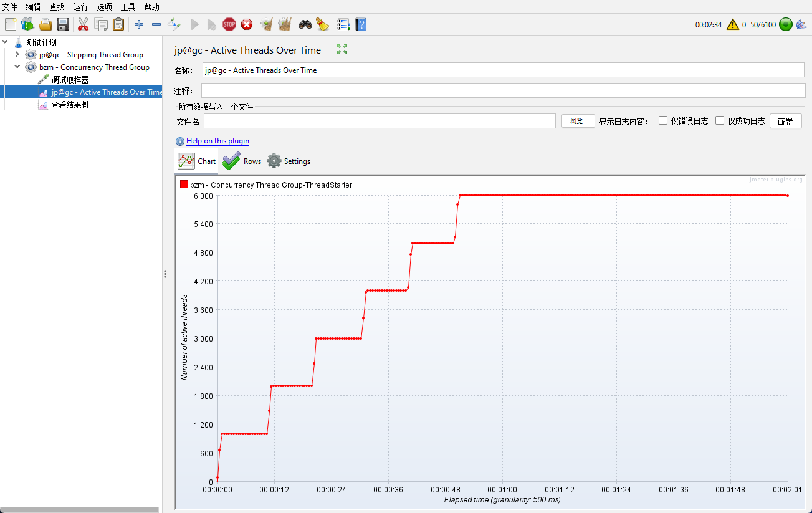The width and height of the screenshot is (812, 513).
Task: Switch to the Rows tab
Action: [x=242, y=161]
